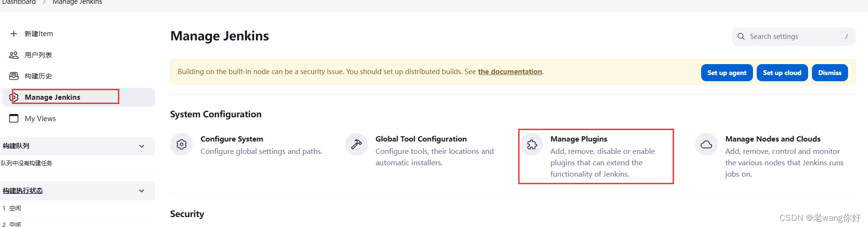Open My Views in the sidebar

click(40, 119)
